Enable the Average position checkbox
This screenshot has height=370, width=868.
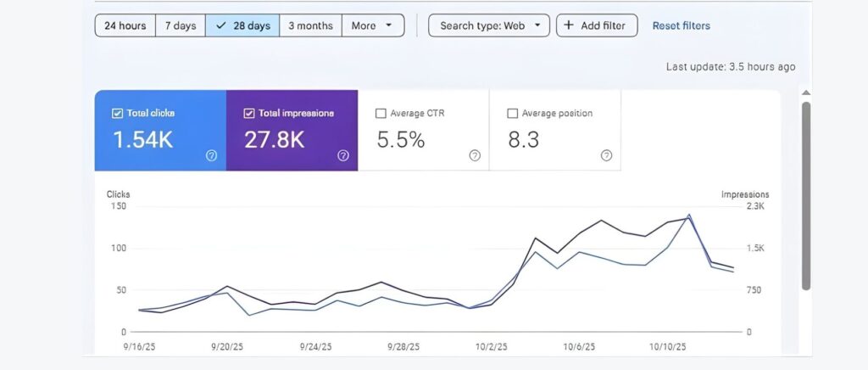click(512, 113)
